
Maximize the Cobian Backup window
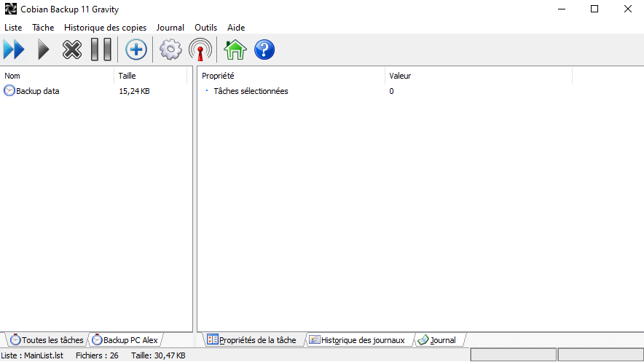(x=594, y=9)
